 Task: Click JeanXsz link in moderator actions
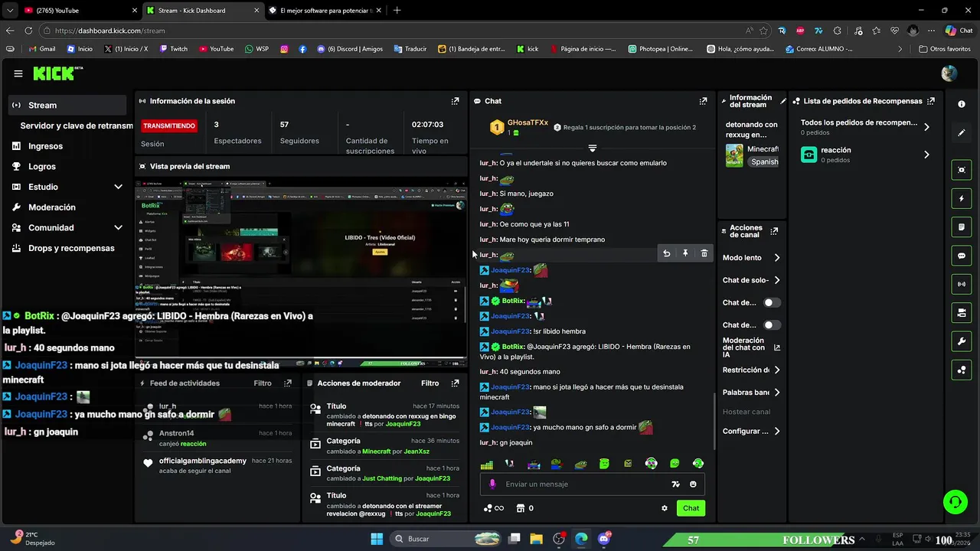(416, 452)
